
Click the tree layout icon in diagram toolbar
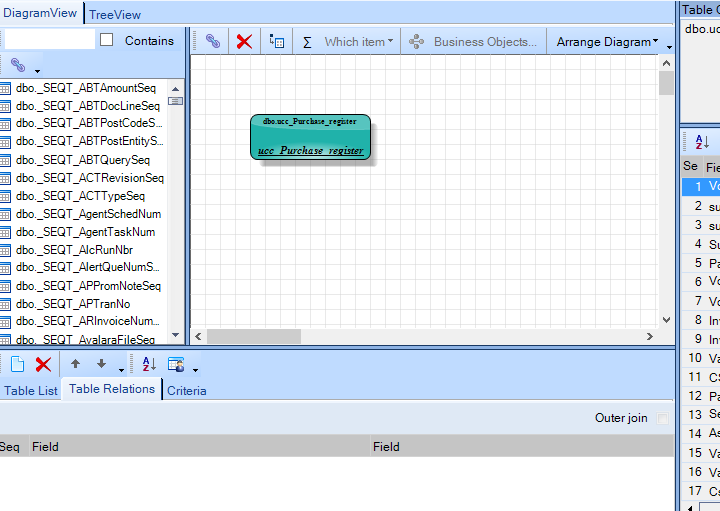tap(276, 41)
